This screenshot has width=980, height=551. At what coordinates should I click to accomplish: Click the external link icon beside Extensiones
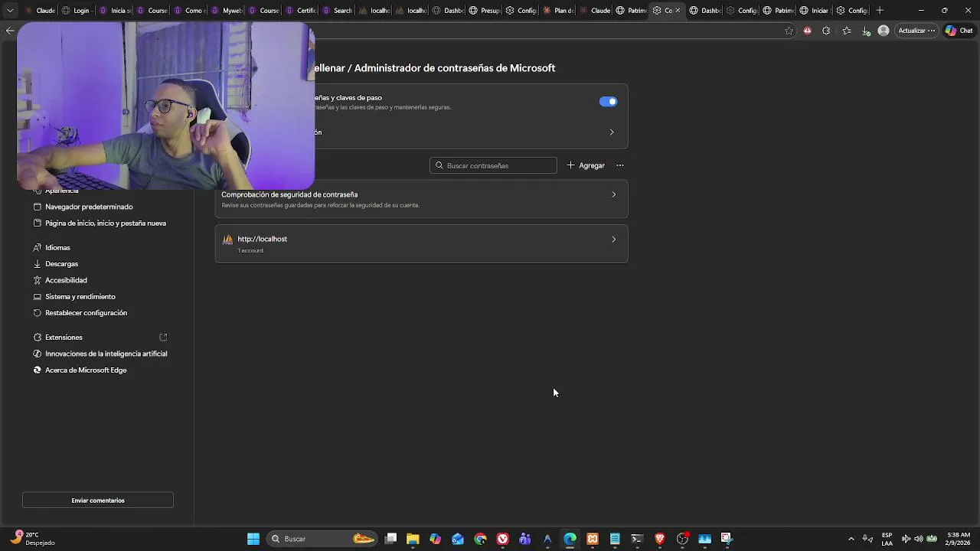[163, 337]
